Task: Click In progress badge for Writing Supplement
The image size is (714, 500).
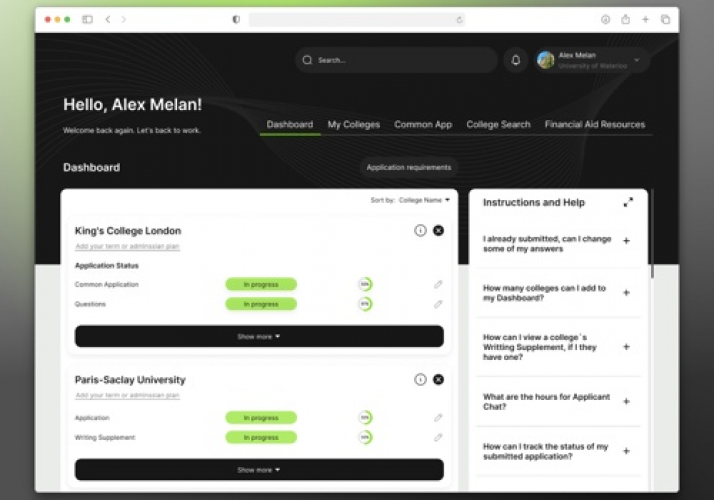Action: [261, 437]
